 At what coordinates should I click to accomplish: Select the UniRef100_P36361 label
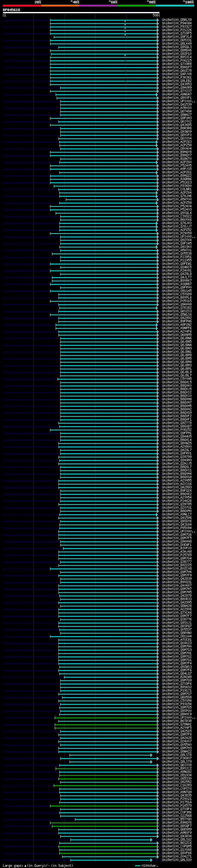[177, 78]
